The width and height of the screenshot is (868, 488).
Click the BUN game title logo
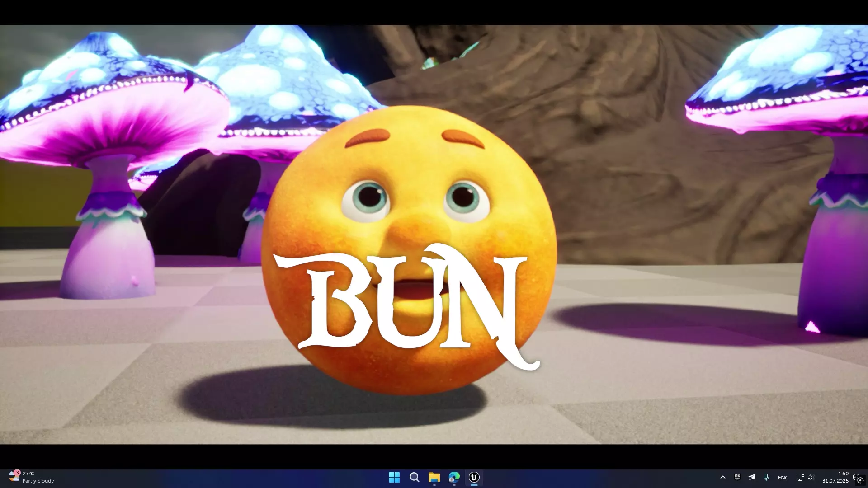pos(406,306)
